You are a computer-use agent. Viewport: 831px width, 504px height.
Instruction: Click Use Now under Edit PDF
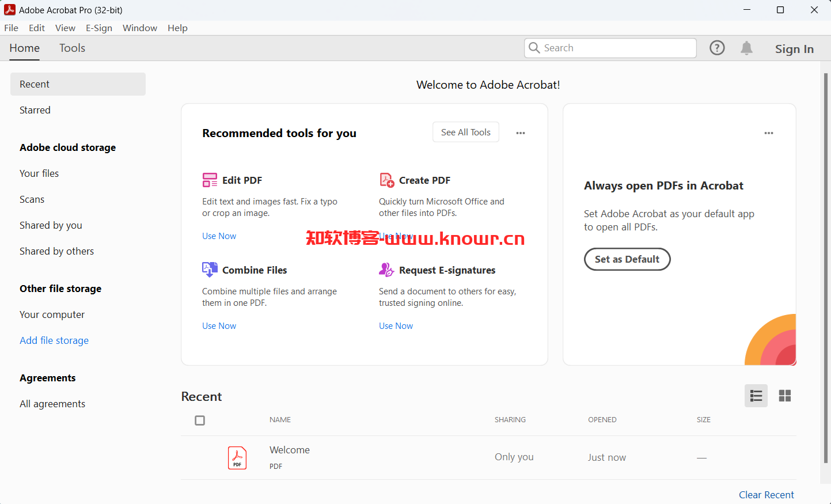219,236
